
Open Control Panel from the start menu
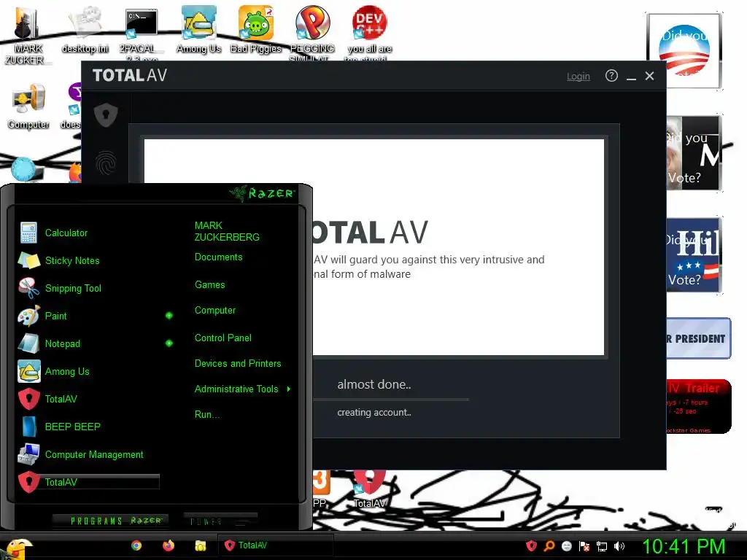coord(223,338)
